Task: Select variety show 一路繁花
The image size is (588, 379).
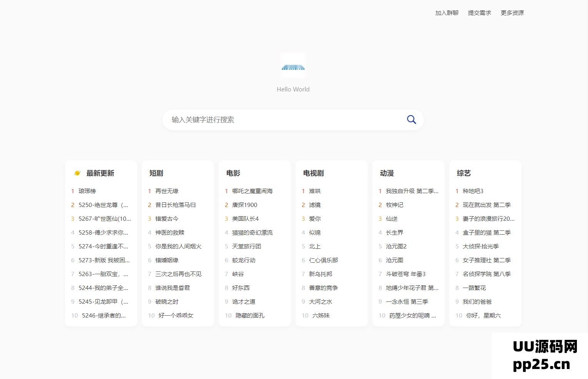Action: pos(474,288)
